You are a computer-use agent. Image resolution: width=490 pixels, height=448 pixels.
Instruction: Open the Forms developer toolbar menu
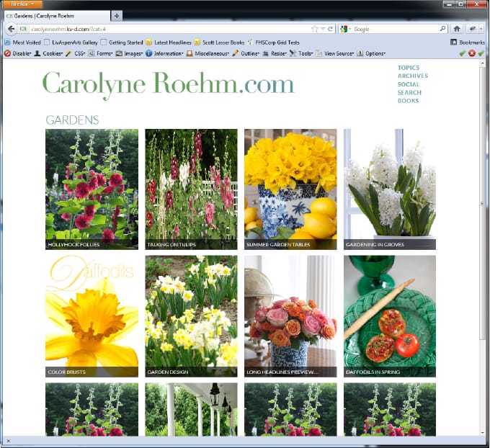pos(101,53)
